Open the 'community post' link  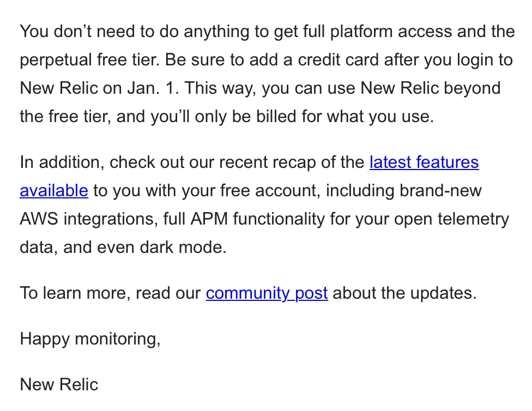click(x=267, y=293)
